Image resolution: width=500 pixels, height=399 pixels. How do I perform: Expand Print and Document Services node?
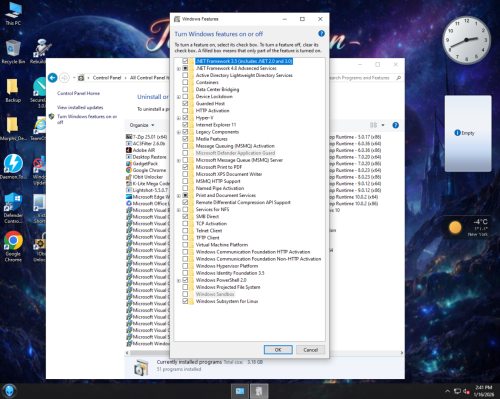(x=179, y=196)
